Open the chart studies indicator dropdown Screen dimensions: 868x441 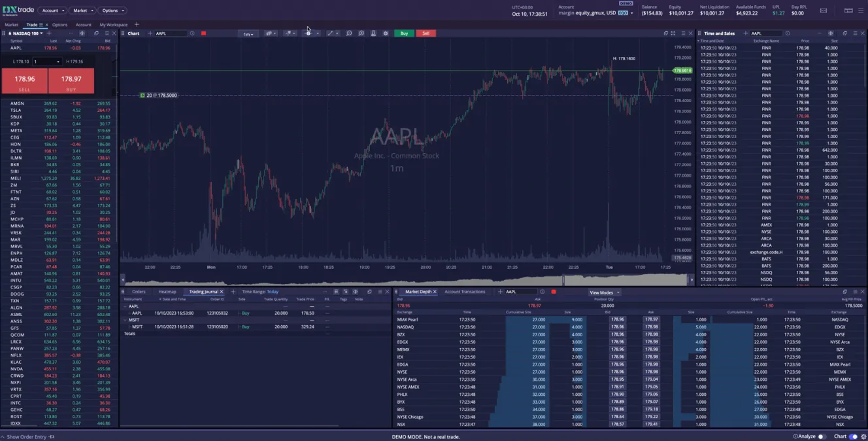[291, 33]
